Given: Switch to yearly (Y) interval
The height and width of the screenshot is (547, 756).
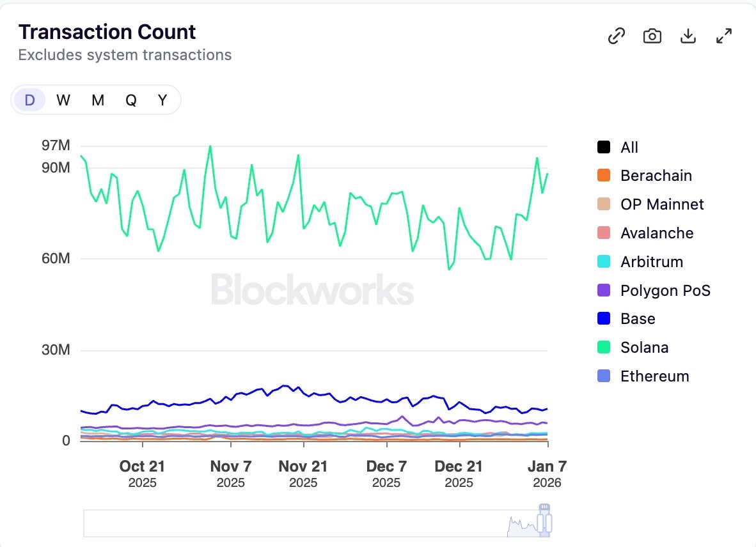Looking at the screenshot, I should (162, 100).
